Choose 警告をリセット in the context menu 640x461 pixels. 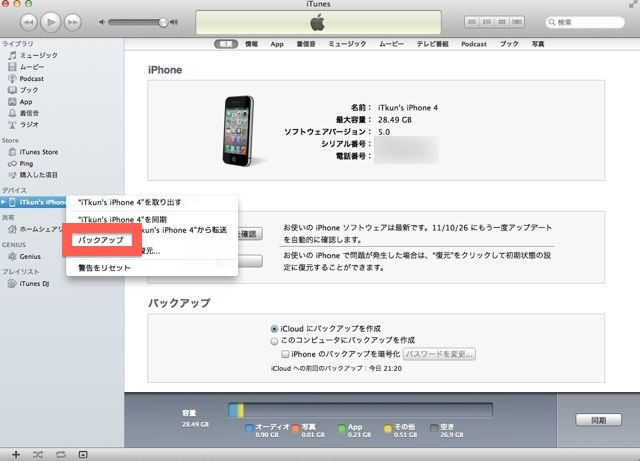click(152, 268)
